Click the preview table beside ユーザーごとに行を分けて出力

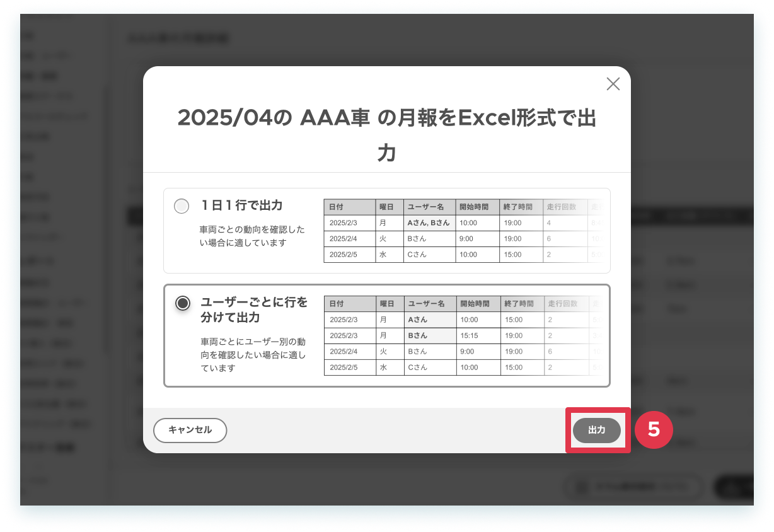[x=463, y=335]
